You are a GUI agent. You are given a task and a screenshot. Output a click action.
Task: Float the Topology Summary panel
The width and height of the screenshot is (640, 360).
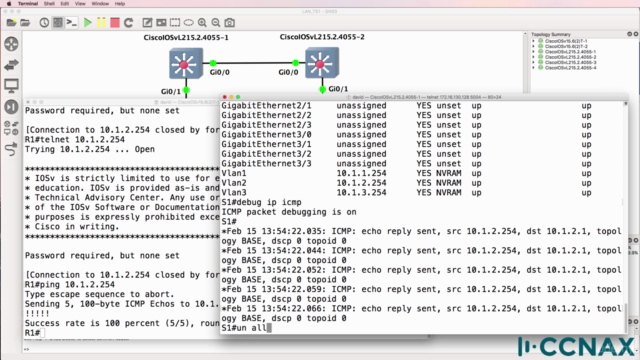coord(629,34)
